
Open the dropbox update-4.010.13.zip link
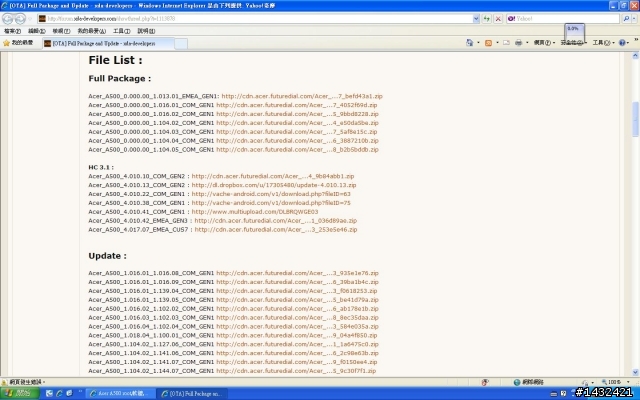tap(273, 185)
